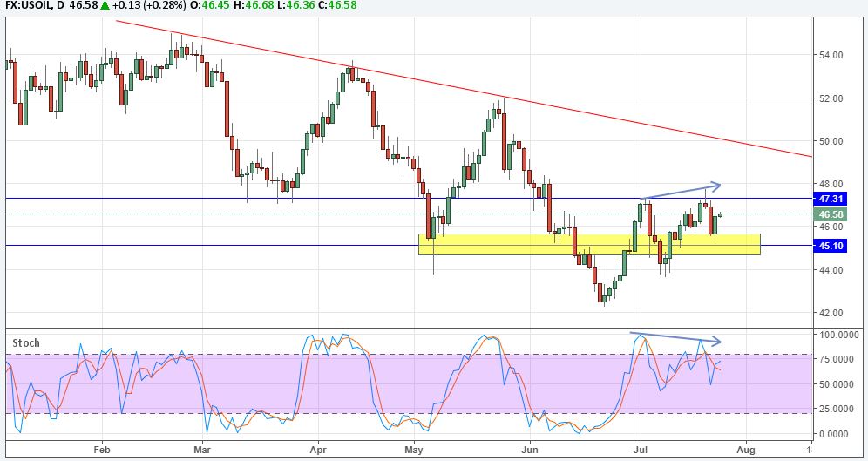Select the yellow support zone rectangle
Screen dimensions: 868x461
589,244
